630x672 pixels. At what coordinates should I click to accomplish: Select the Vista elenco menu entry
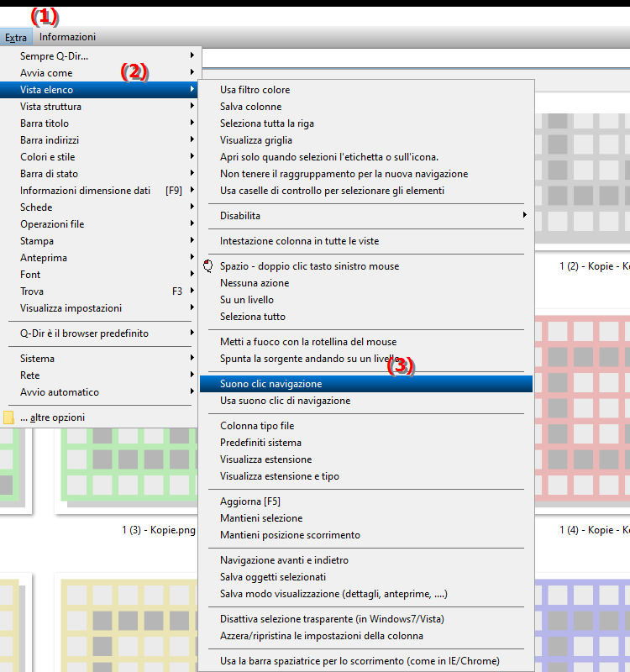coord(98,90)
